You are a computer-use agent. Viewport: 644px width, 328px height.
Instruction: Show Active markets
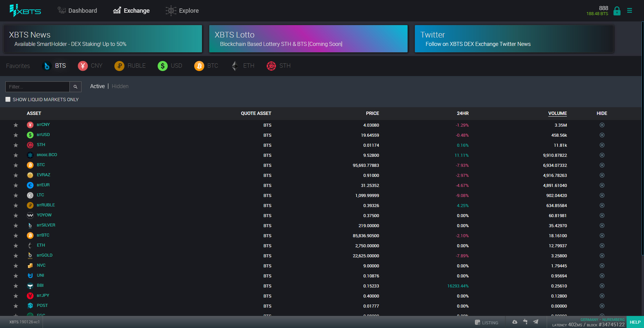click(97, 86)
